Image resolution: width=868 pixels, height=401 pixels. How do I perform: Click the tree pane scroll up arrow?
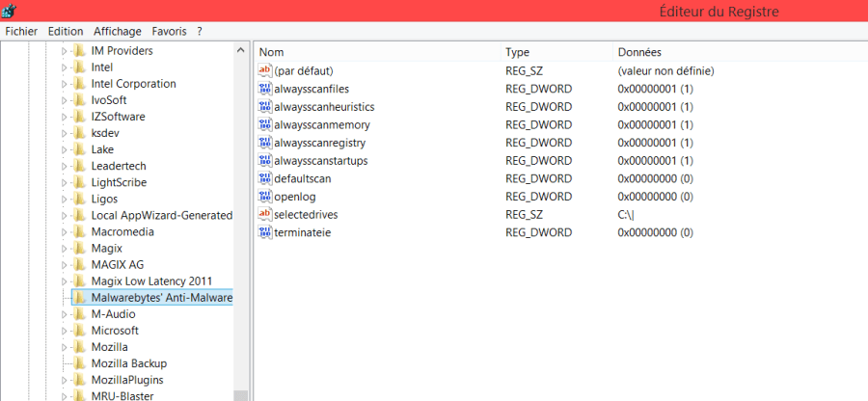(241, 50)
